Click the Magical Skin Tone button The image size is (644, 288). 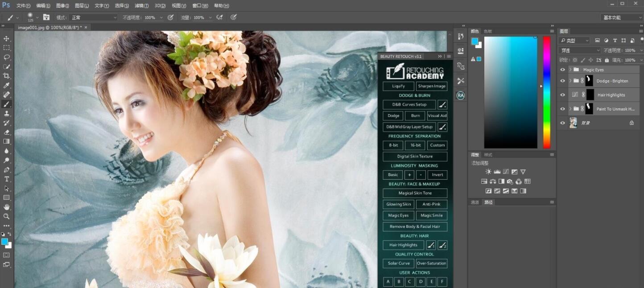click(415, 193)
